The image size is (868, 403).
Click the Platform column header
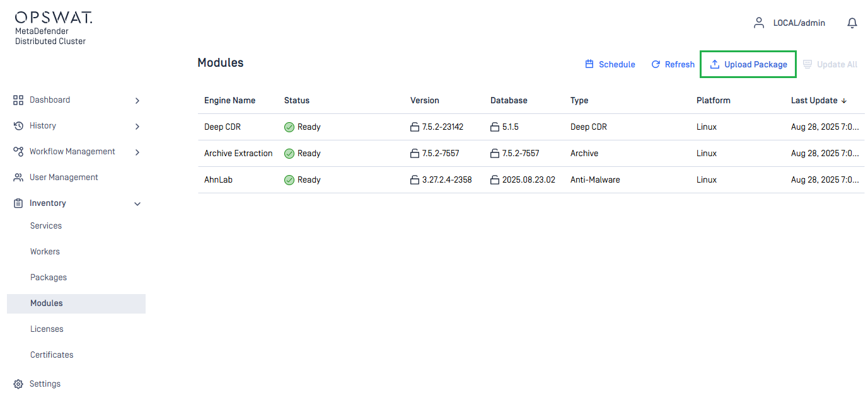(x=714, y=101)
